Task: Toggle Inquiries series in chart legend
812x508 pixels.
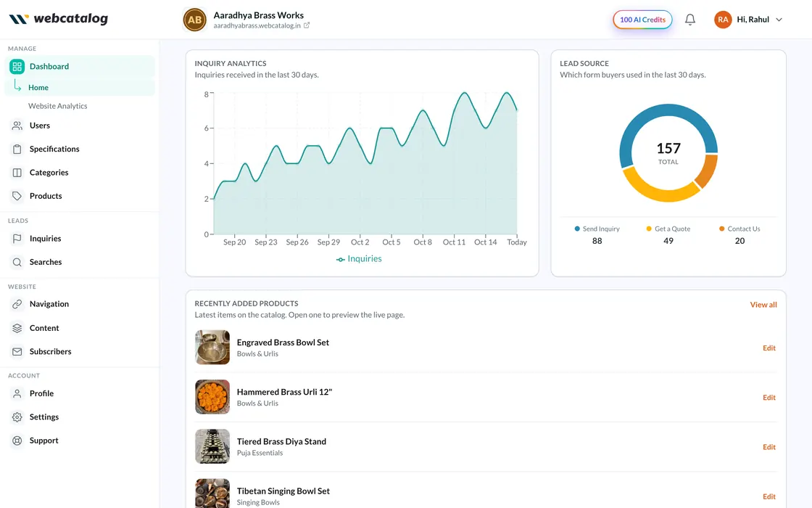Action: (359, 258)
